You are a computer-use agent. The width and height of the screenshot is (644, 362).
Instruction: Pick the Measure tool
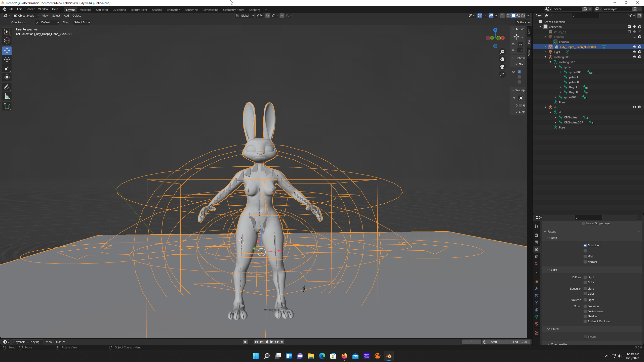point(7,96)
